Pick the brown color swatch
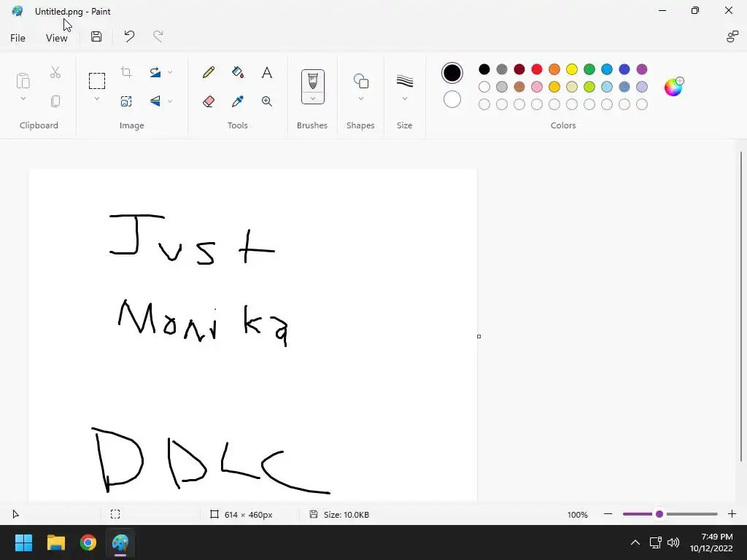Screen dimensions: 747x560 pyautogui.click(x=519, y=87)
